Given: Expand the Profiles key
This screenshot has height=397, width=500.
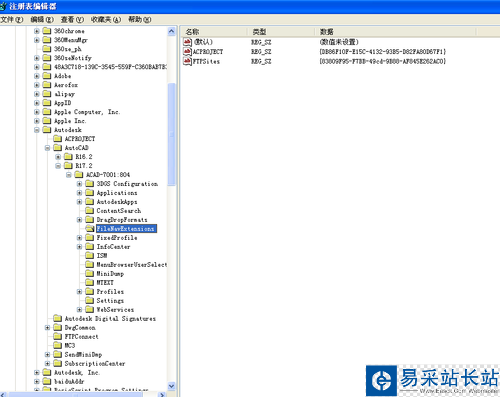Looking at the screenshot, I should point(79,292).
